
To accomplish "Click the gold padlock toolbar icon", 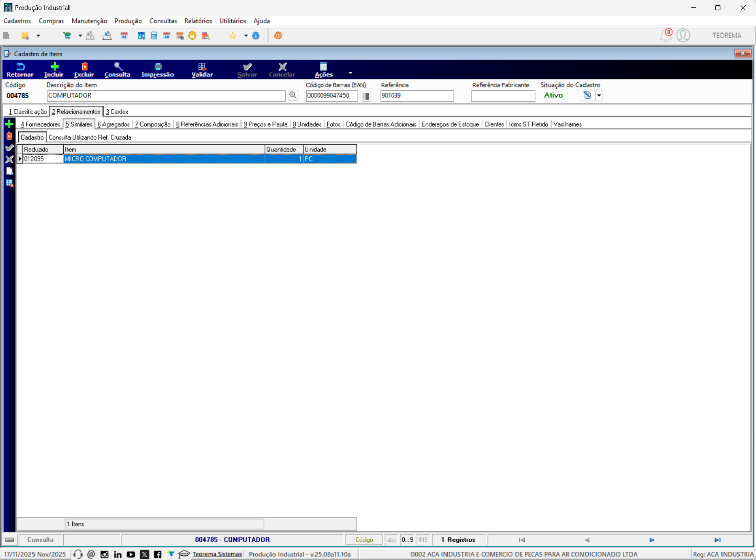I will click(192, 36).
